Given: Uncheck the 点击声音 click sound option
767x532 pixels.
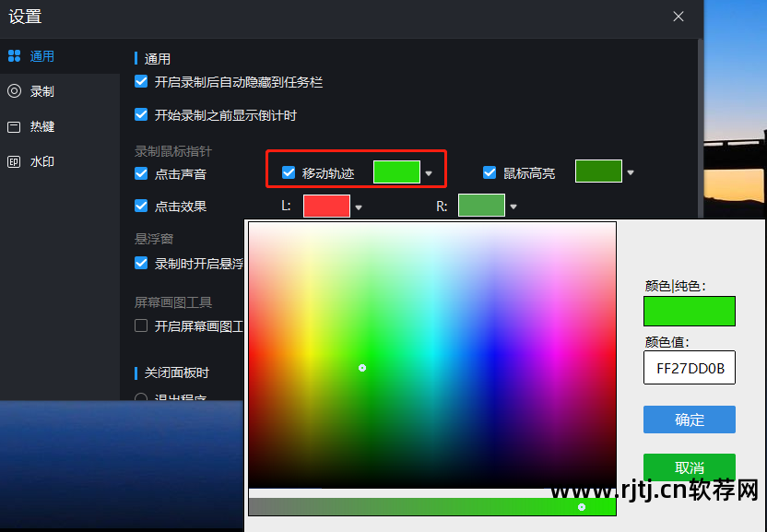Looking at the screenshot, I should [141, 173].
